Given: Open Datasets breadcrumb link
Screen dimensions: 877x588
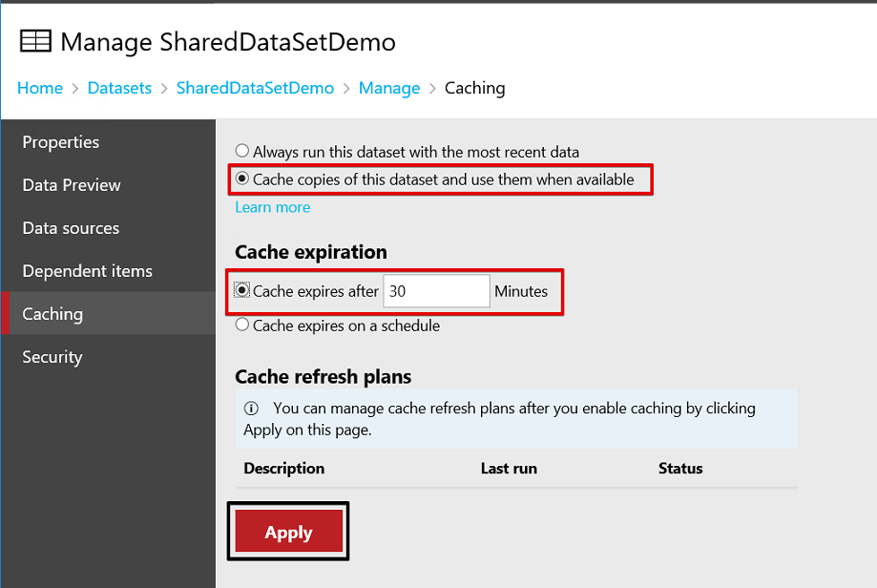Looking at the screenshot, I should point(119,88).
